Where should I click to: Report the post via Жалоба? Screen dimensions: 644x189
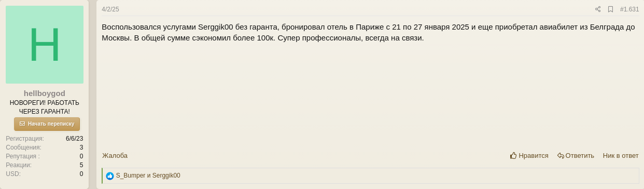click(x=115, y=156)
